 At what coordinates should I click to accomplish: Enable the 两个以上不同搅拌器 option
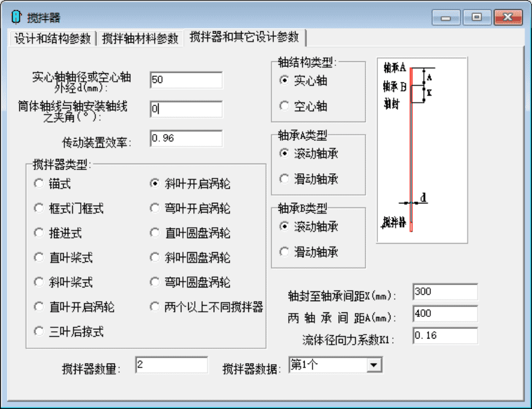[154, 306]
